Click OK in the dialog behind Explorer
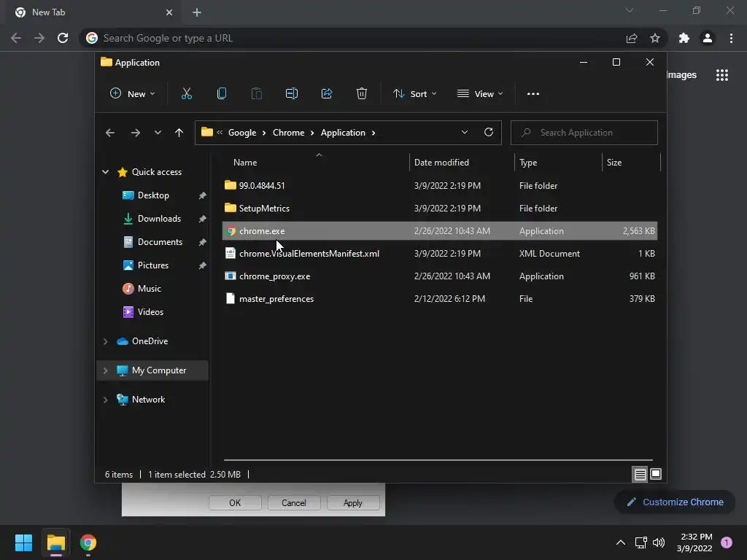747x560 pixels. point(235,503)
